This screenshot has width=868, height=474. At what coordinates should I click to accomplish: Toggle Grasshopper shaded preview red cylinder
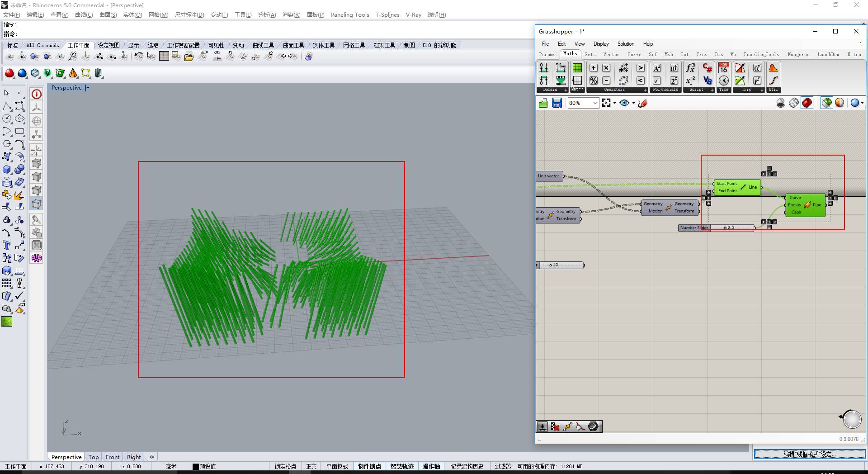(807, 103)
